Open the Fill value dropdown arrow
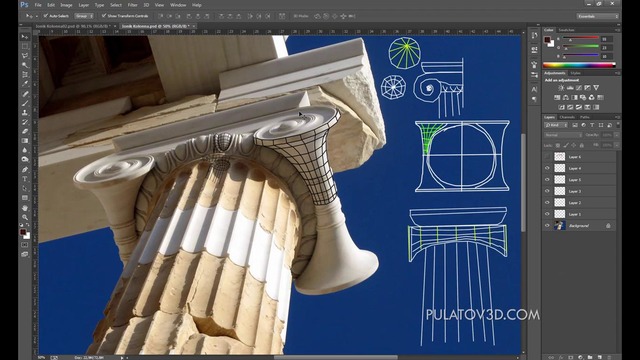The width and height of the screenshot is (640, 360). tap(616, 145)
